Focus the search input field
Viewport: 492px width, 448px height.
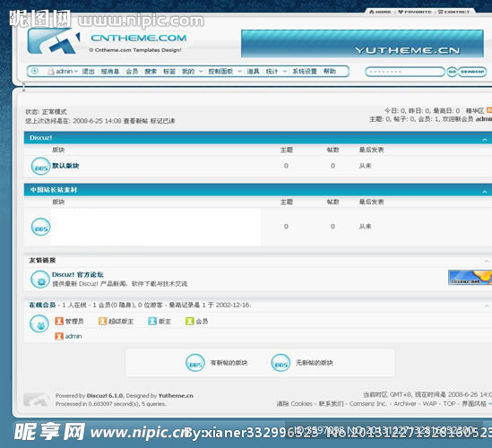coord(405,72)
